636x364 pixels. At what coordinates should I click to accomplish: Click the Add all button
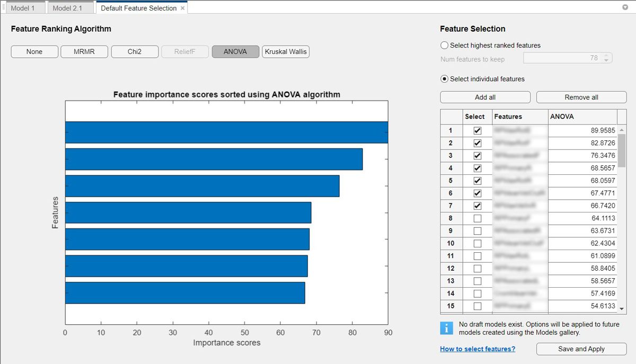[x=484, y=97]
